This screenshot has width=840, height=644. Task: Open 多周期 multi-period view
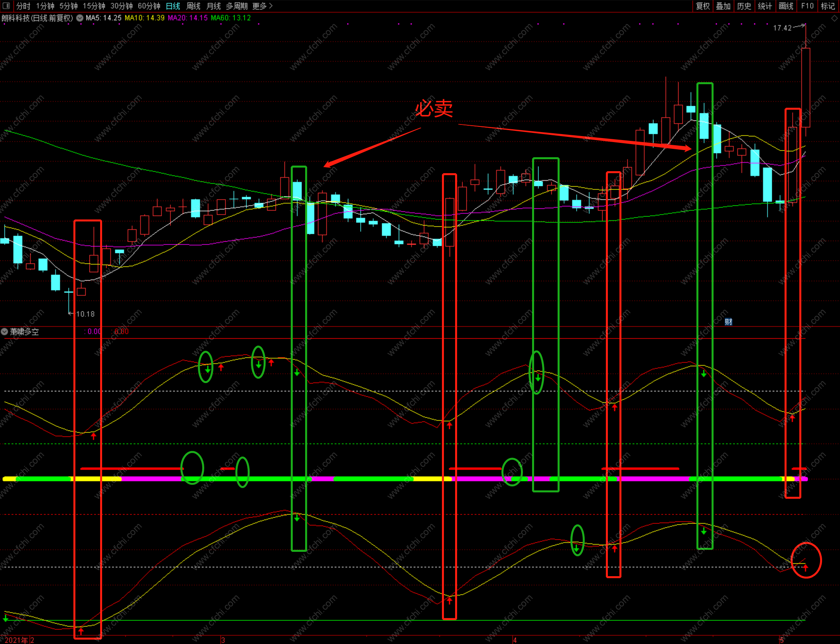click(237, 6)
